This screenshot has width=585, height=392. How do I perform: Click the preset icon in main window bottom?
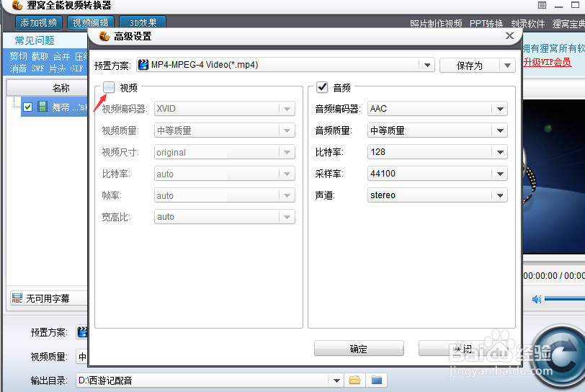pos(82,332)
